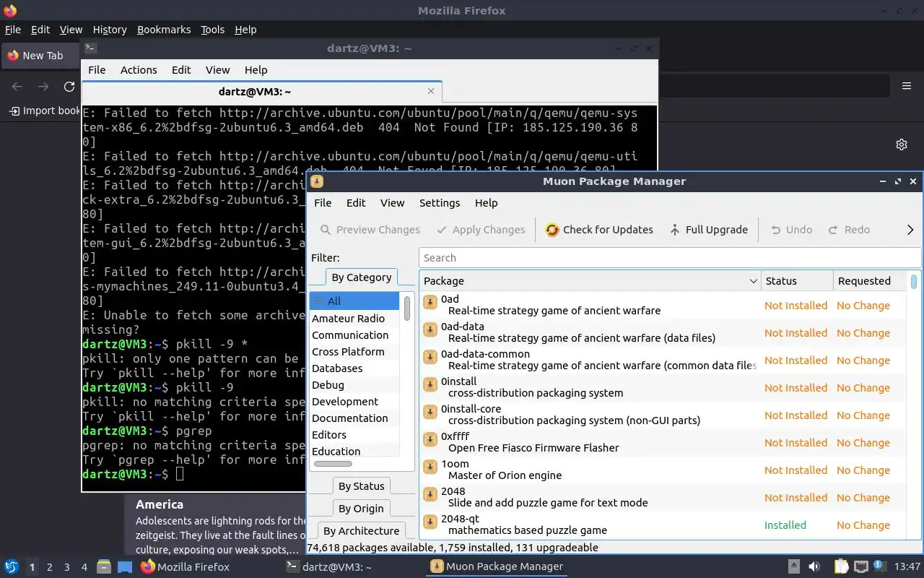Expand hidden toolbar items chevron in Muon

(x=910, y=230)
